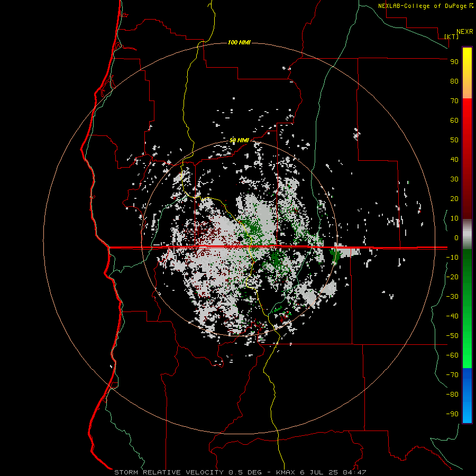This screenshot has width=476, height=476.
Task: Click the -10 value on the velocity scale
Action: (452, 258)
